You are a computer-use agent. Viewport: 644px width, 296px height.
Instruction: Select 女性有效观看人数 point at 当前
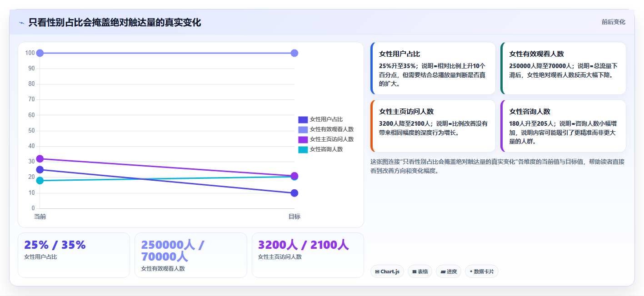point(40,53)
